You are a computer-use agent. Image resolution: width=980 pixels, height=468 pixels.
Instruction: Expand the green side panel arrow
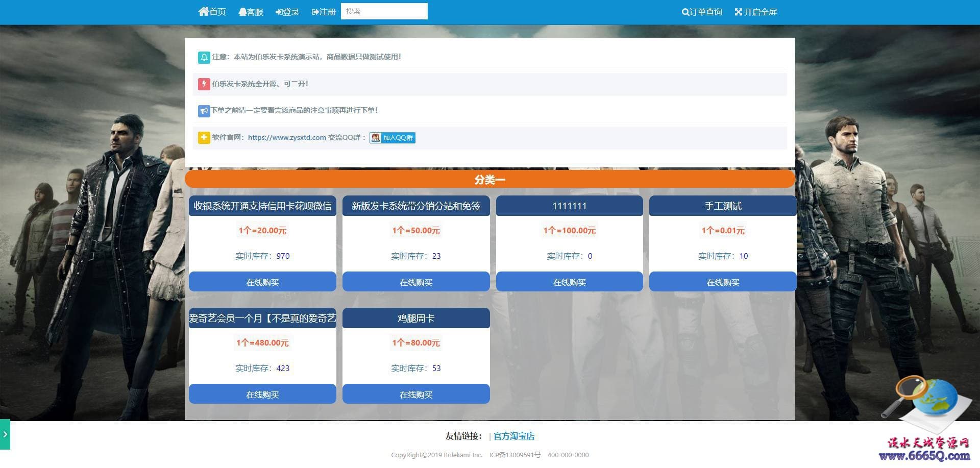[5, 434]
